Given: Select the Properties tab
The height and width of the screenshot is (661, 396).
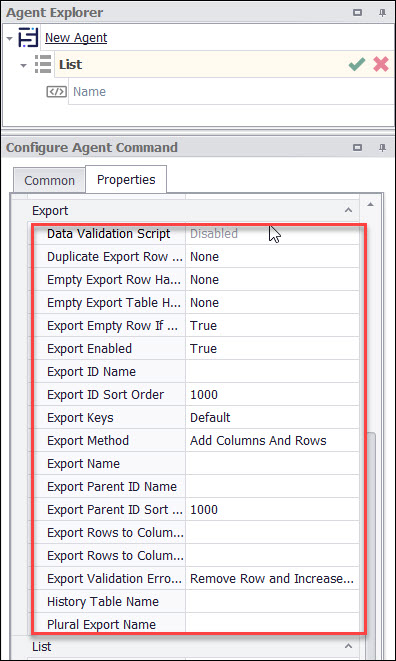Looking at the screenshot, I should pos(126,180).
